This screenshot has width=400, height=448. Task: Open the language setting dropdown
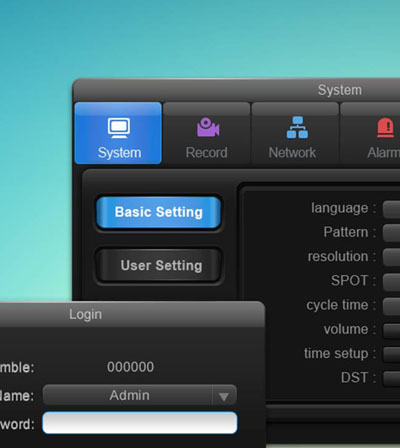392,209
